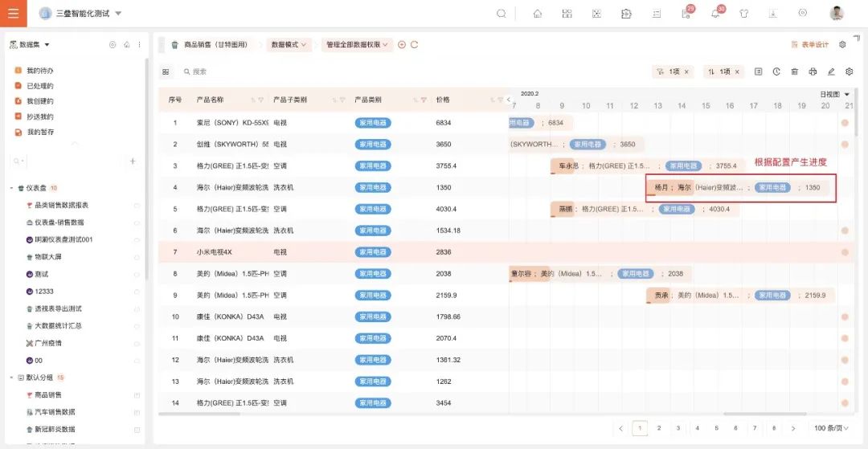Screen dimensions: 868x449
Task: Toggle circle beside 物联大屏
Action: [x=137, y=257]
